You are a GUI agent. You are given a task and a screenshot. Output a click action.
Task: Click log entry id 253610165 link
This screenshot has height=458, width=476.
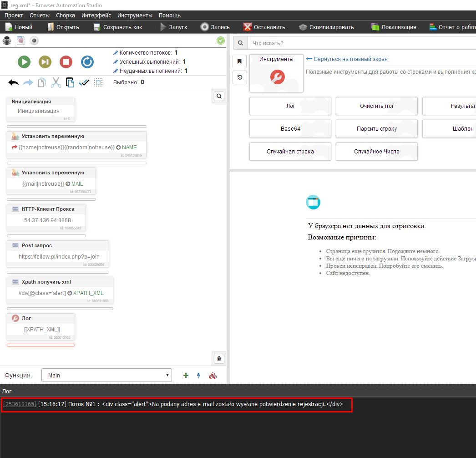pos(20,404)
